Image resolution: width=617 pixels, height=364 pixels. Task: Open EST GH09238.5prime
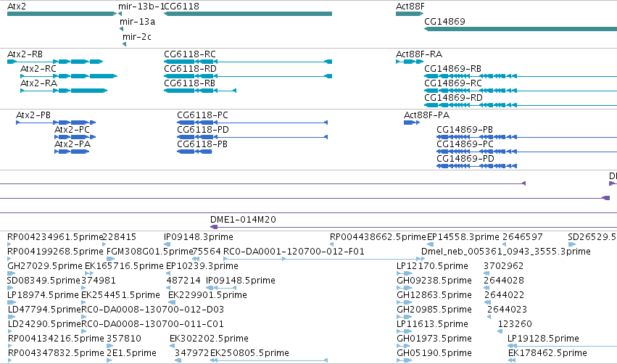434,281
